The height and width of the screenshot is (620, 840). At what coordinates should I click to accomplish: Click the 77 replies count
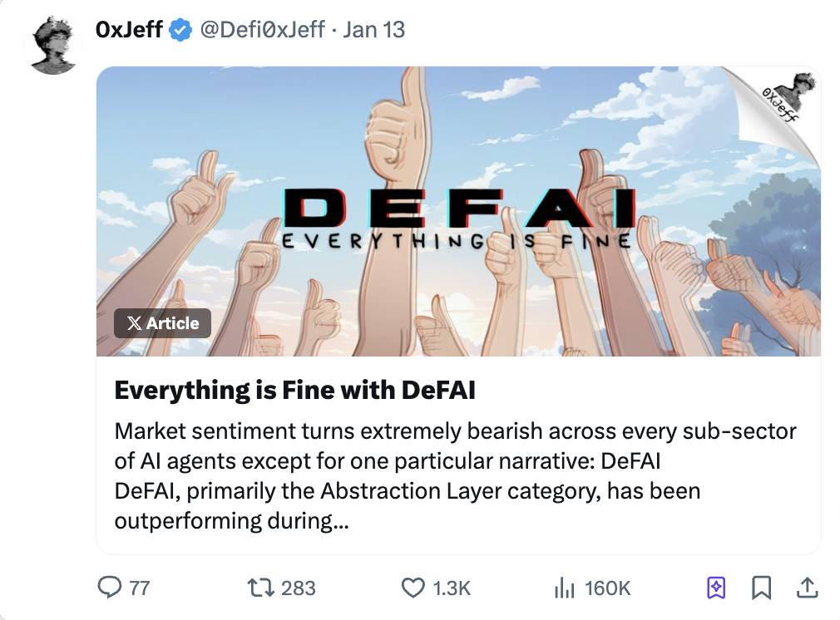(x=140, y=588)
